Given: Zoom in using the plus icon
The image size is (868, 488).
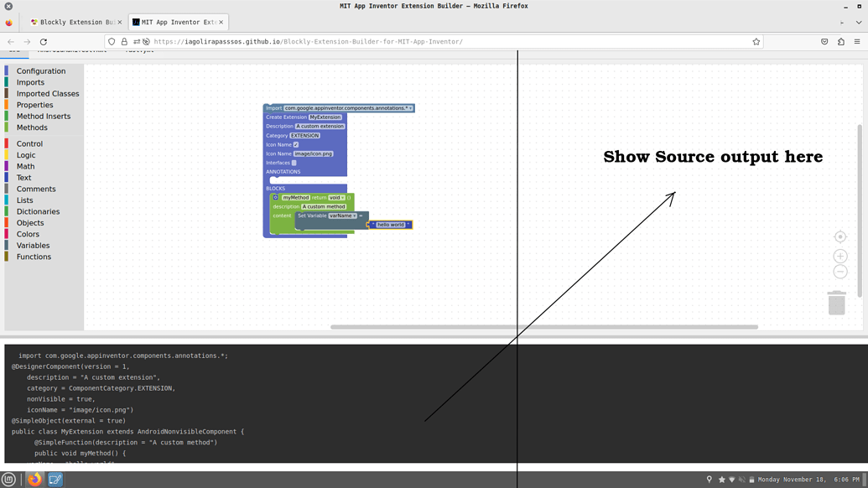Looking at the screenshot, I should point(840,256).
